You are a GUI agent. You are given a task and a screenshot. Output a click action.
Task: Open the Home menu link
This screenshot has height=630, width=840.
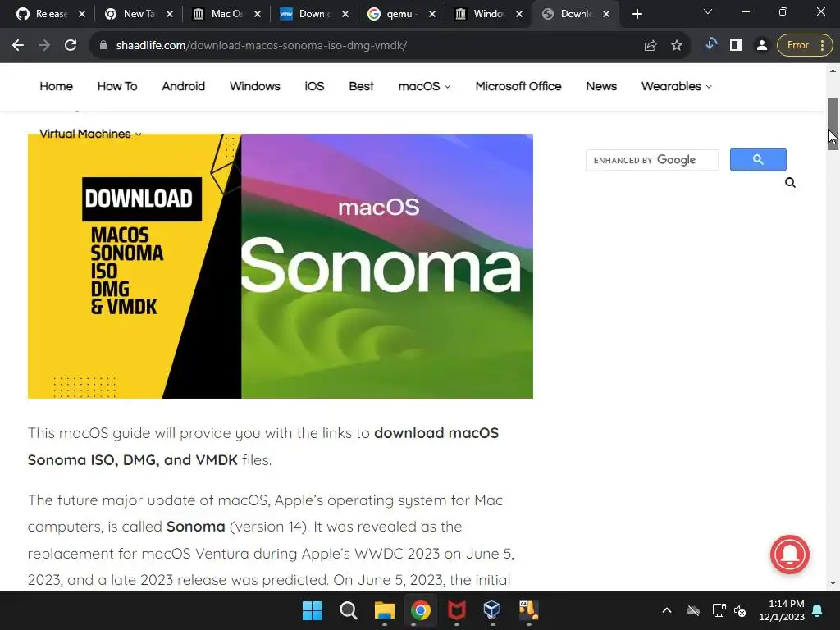(57, 86)
